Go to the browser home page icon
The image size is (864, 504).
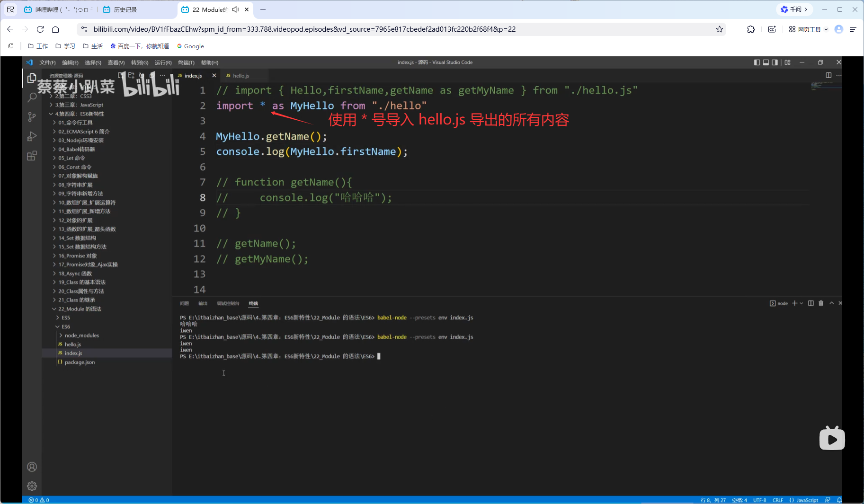55,29
